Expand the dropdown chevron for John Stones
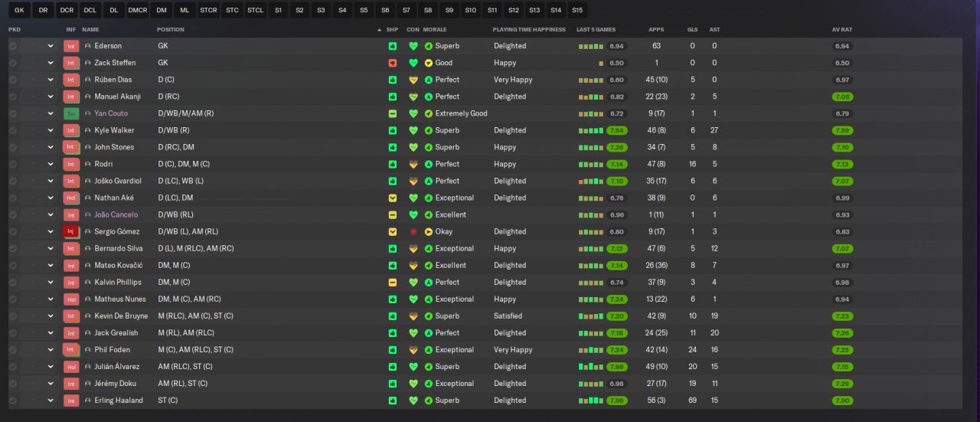 pyautogui.click(x=51, y=147)
